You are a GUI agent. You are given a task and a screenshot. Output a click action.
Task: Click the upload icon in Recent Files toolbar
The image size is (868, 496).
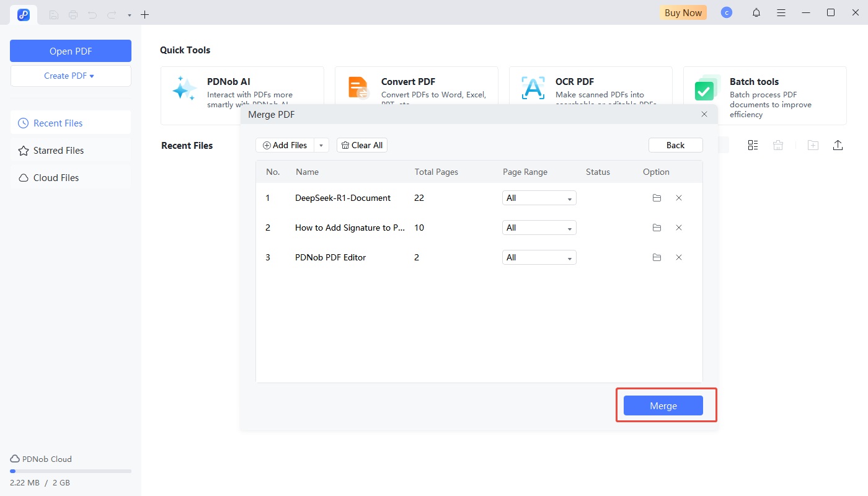coord(838,145)
